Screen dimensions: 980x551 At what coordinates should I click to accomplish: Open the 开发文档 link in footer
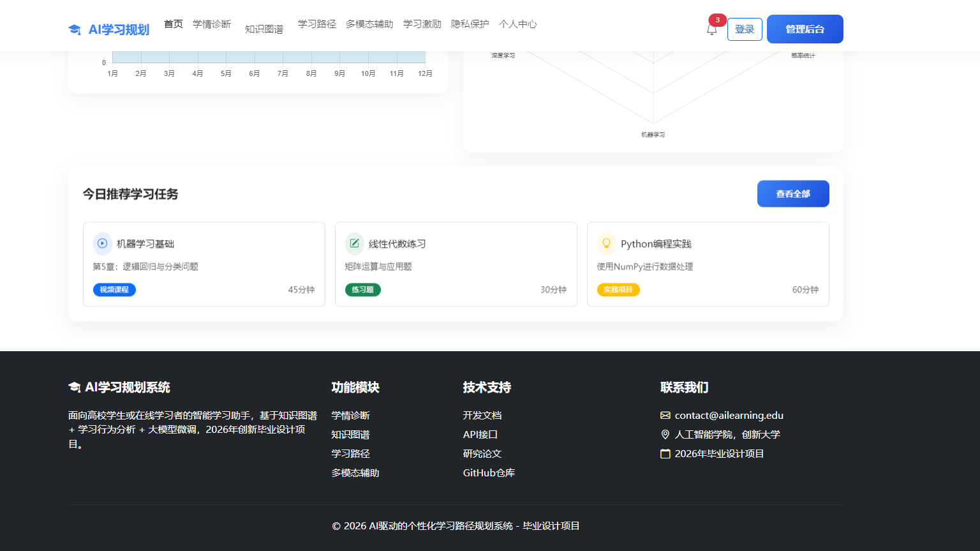[482, 415]
